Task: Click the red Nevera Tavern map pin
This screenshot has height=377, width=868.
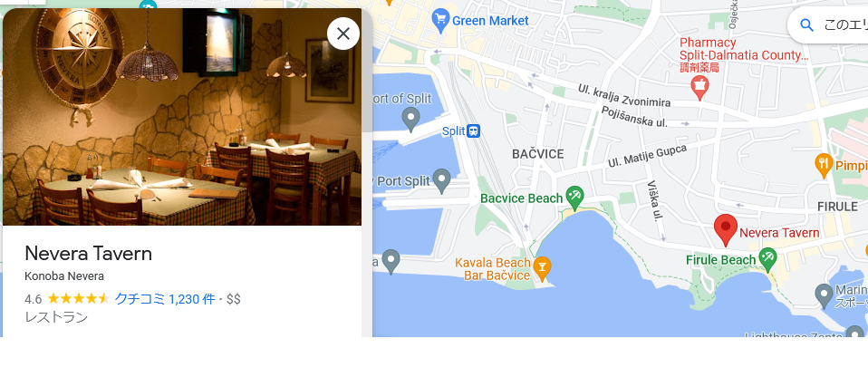Action: click(x=725, y=230)
